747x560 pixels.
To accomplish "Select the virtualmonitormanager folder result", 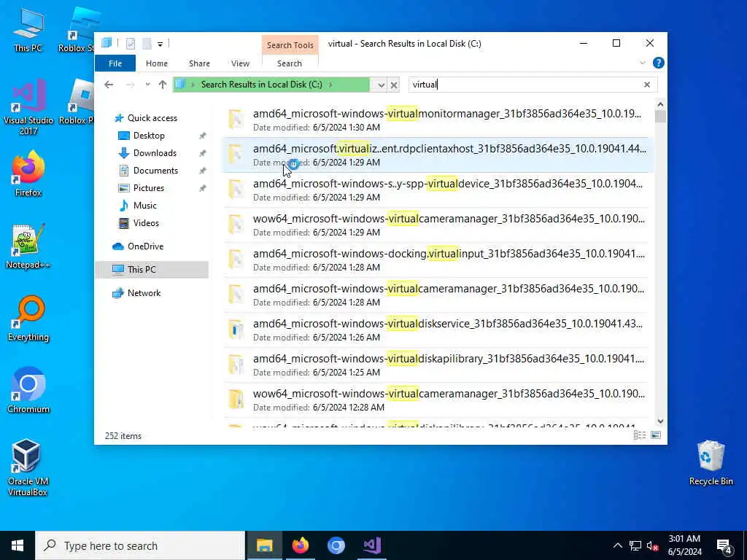I will pos(436,120).
